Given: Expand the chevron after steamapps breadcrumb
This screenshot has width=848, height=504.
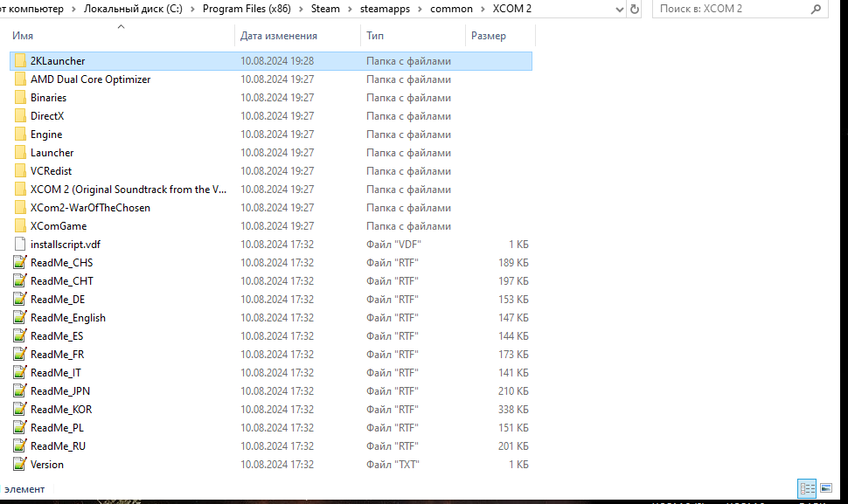Looking at the screenshot, I should (x=421, y=10).
